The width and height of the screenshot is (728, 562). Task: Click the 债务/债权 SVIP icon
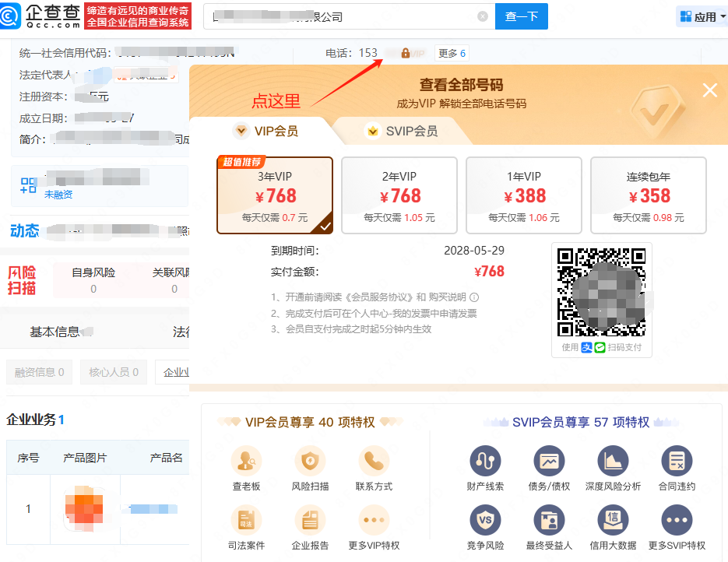pyautogui.click(x=549, y=461)
